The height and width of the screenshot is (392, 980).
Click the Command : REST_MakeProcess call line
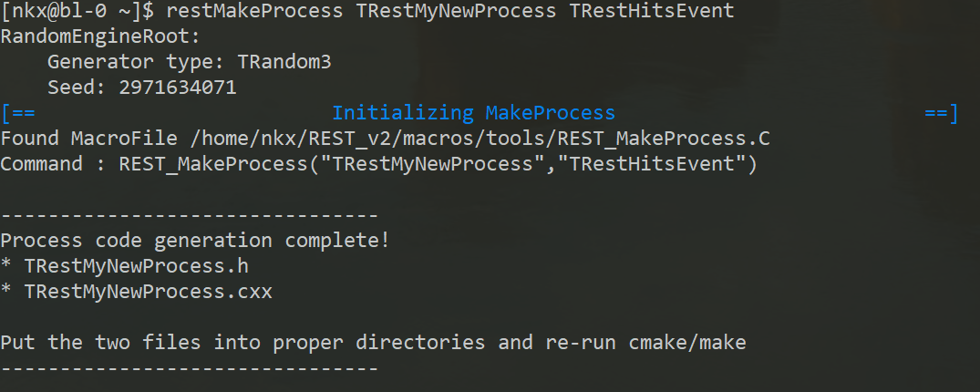(x=378, y=164)
